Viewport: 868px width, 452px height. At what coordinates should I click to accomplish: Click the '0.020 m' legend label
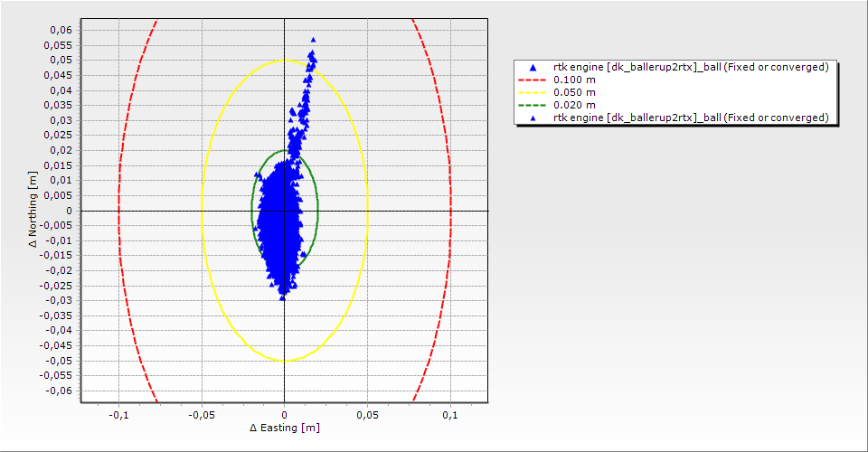click(x=575, y=105)
